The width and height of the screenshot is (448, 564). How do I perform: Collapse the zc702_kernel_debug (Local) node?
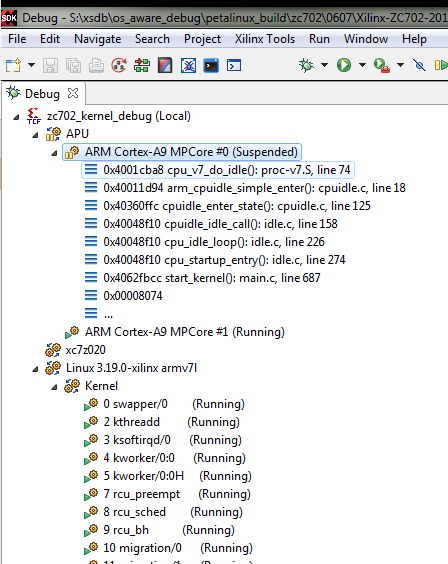(x=16, y=117)
